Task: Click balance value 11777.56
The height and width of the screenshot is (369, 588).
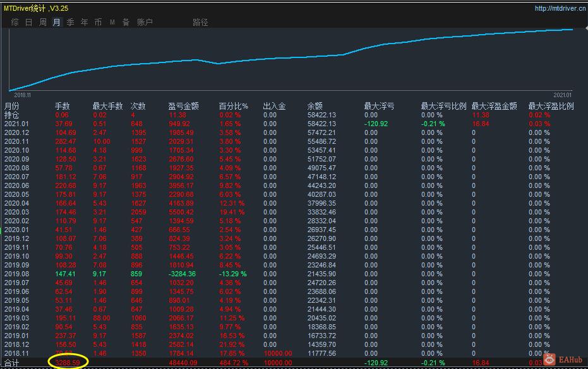Action: pos(321,353)
